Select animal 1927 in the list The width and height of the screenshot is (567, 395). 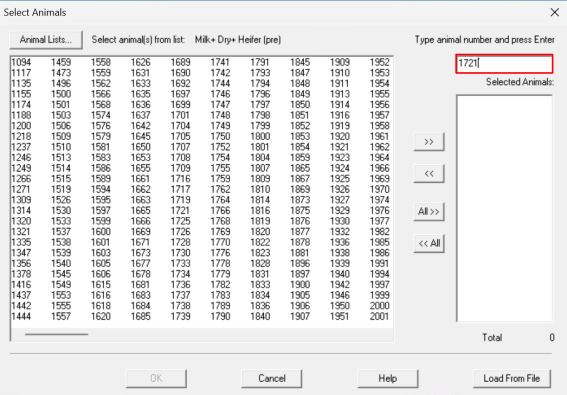[340, 200]
